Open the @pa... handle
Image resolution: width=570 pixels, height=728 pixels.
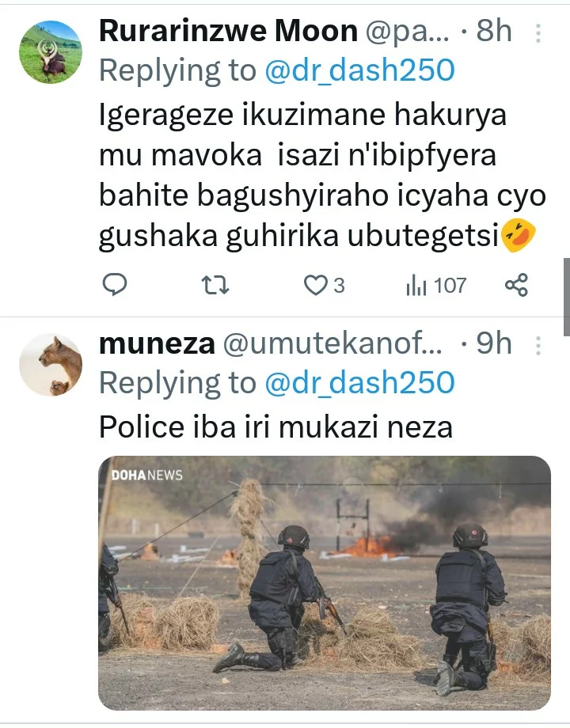tap(408, 32)
